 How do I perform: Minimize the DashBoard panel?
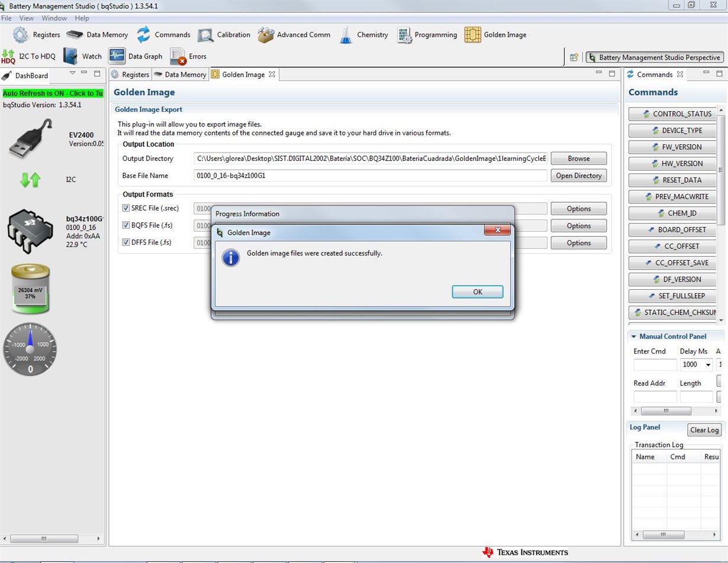[84, 73]
